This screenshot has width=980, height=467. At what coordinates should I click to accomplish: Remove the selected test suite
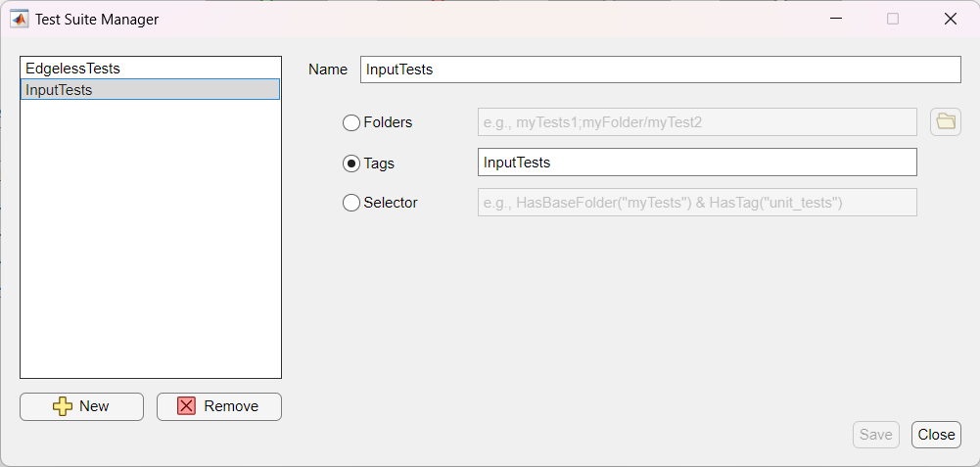click(219, 406)
